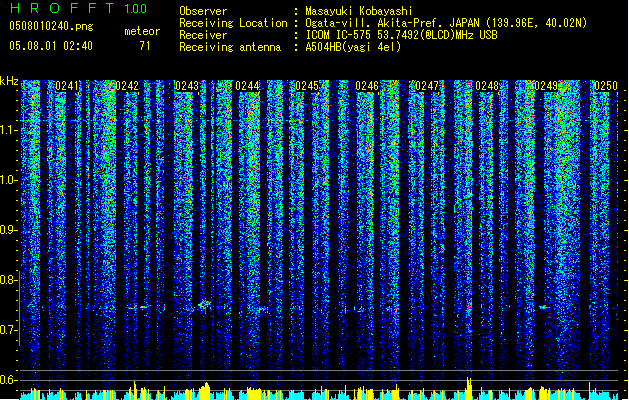Click the 'Receiving antenna' field label
Viewport: 629px width, 400px height.
[230, 47]
